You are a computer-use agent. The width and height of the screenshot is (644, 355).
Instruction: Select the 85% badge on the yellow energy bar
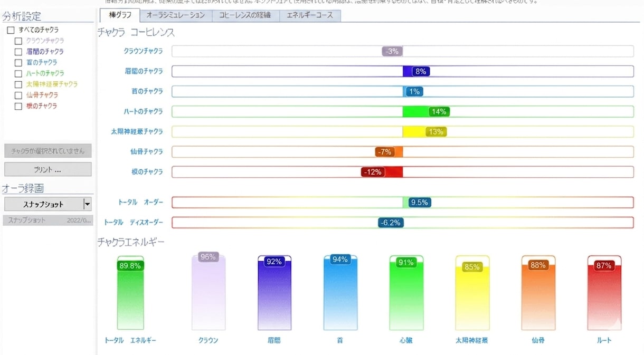(472, 267)
